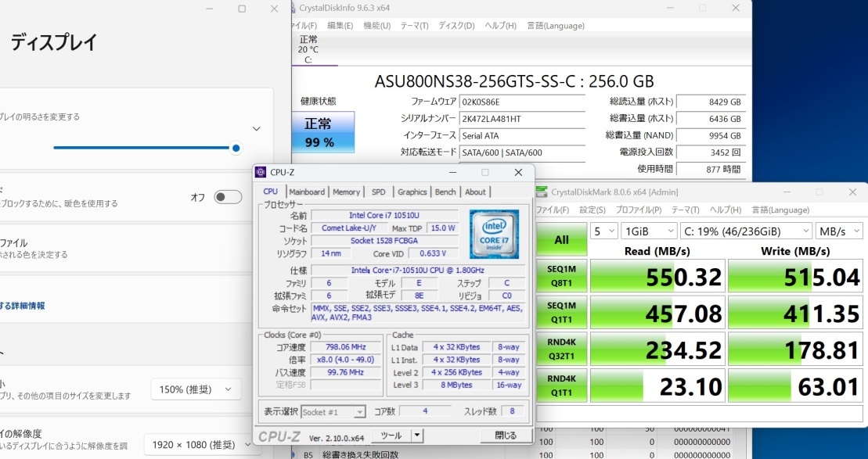
Task: Open 設定(S) menu in CrystalDiskMark
Action: pos(592,210)
